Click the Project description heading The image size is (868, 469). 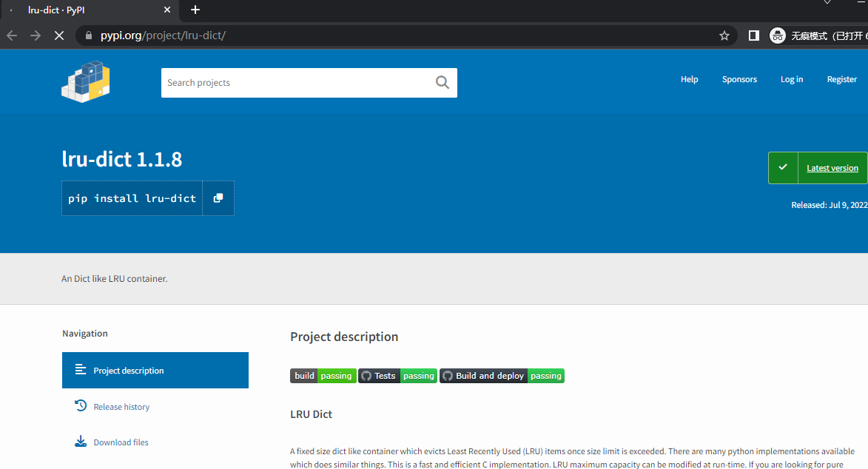coord(344,337)
